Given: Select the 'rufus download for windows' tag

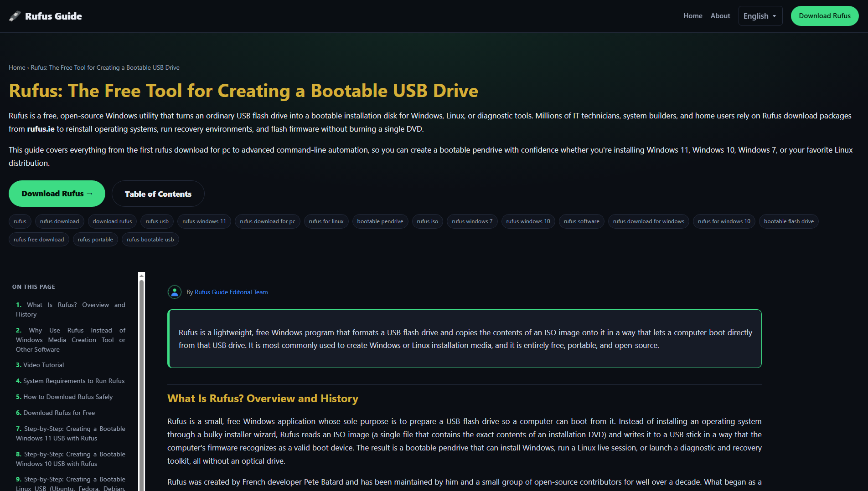Looking at the screenshot, I should (649, 221).
